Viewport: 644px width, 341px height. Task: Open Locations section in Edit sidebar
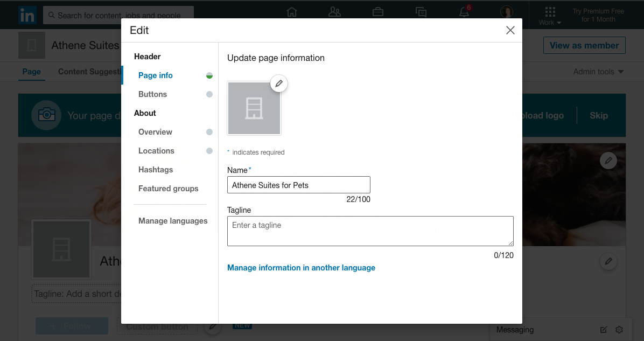click(156, 151)
